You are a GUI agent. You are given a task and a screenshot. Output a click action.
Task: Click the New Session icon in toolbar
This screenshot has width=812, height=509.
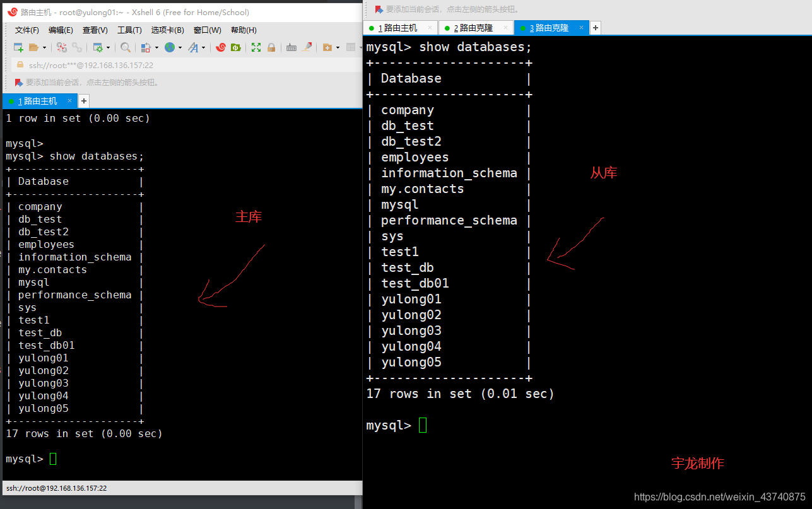pos(18,47)
